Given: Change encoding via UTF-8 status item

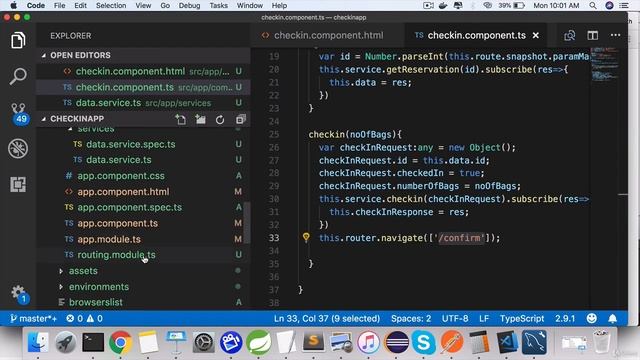Looking at the screenshot, I should pos(455,318).
